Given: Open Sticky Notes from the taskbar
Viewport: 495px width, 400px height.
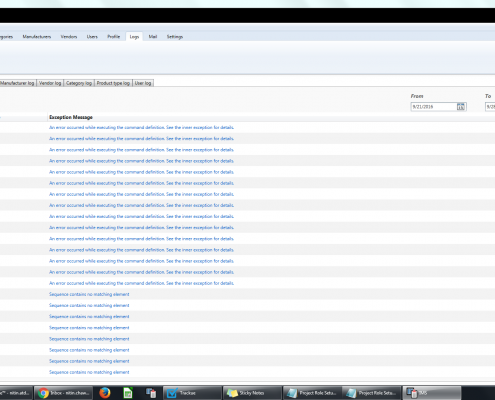Looking at the screenshot, I should click(252, 393).
